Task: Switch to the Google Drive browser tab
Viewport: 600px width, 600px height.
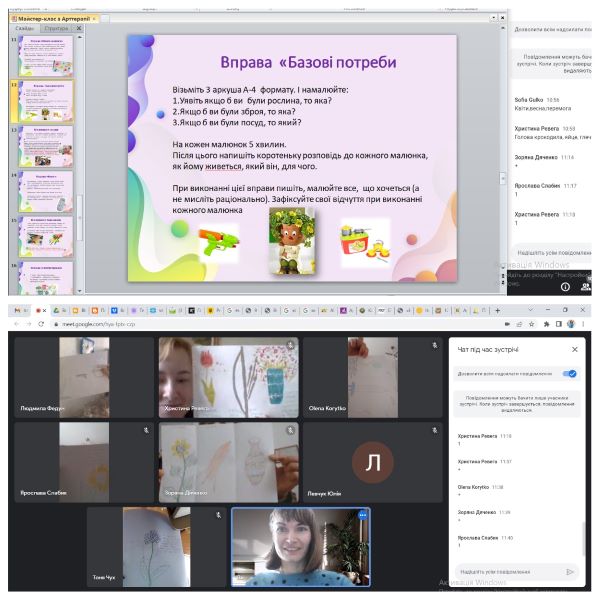Action: [59, 310]
